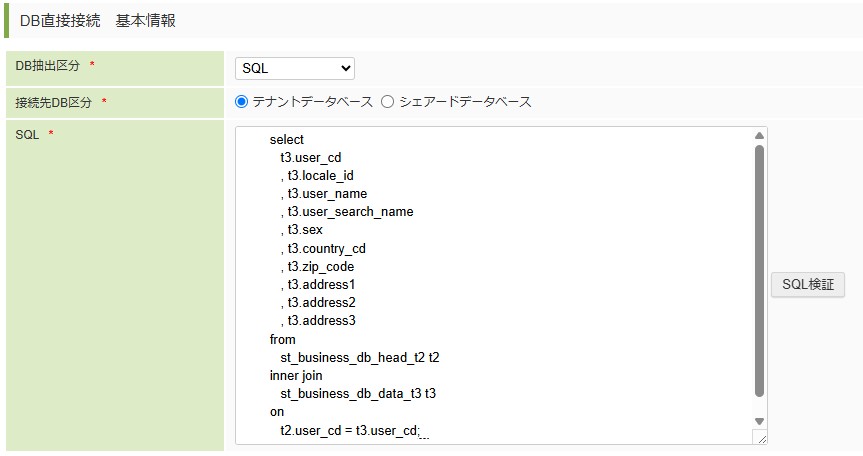The image size is (863, 456).
Task: Click the ', t3.user_name' line
Action: [x=324, y=194]
